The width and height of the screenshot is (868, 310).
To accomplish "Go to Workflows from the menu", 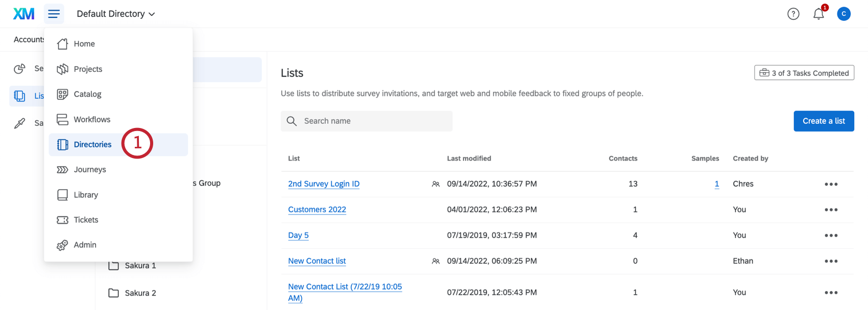I will 92,119.
